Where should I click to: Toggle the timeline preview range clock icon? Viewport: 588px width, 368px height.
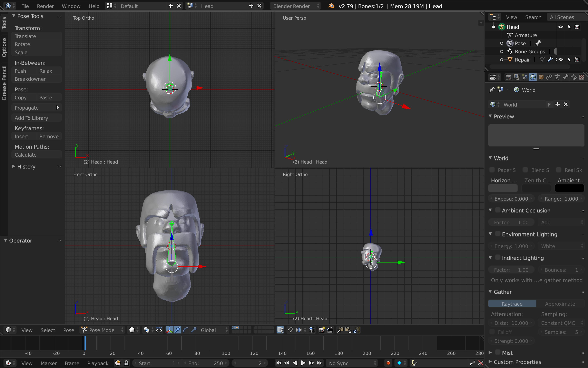click(x=118, y=363)
